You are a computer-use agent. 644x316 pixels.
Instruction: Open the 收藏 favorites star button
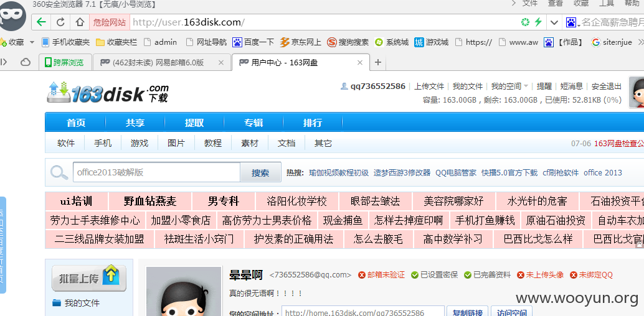coord(12,42)
